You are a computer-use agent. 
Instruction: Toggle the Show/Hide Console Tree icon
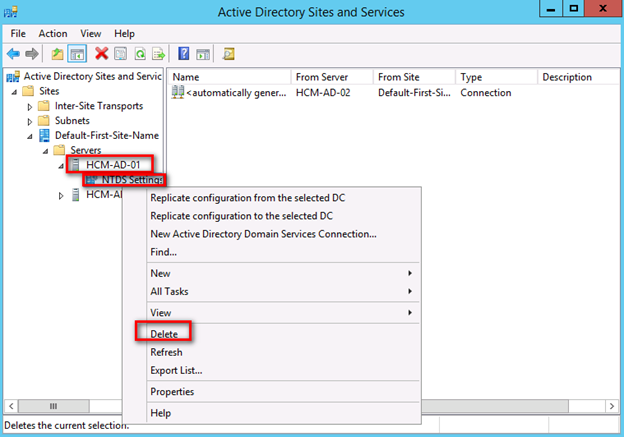point(76,53)
